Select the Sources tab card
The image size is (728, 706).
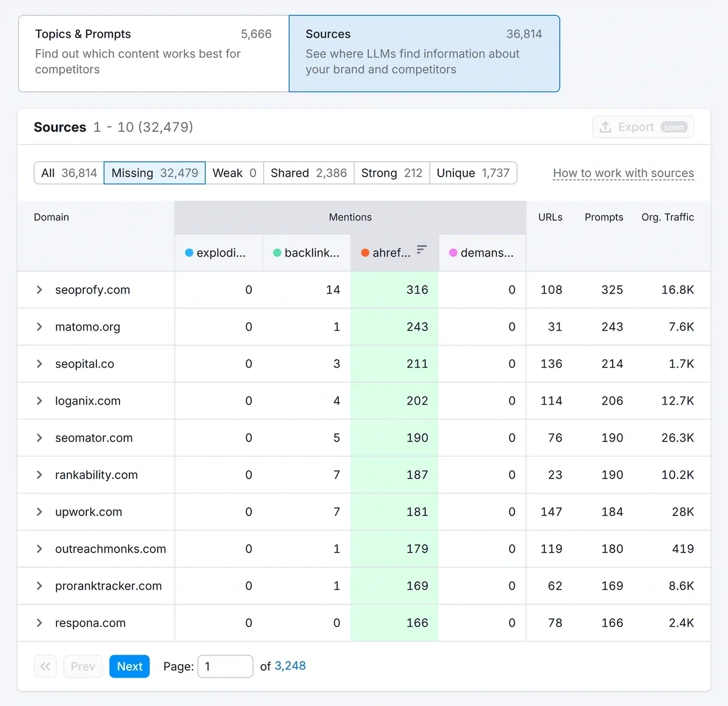[424, 53]
